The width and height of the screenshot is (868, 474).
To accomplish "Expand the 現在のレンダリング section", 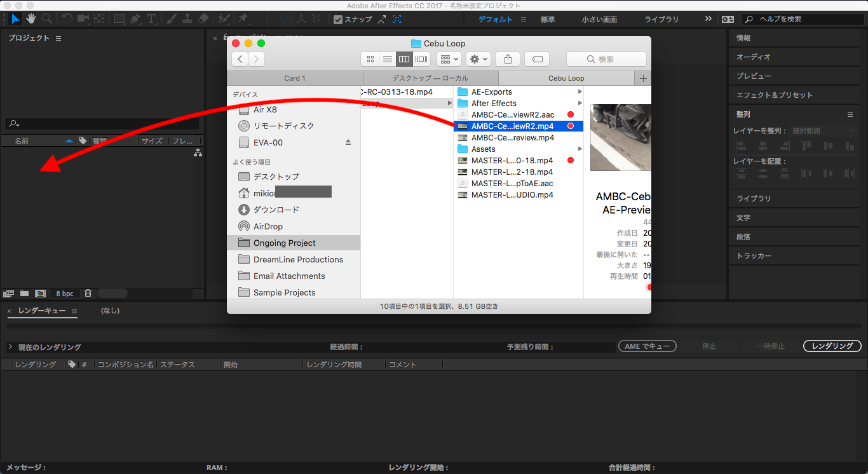I will pyautogui.click(x=10, y=347).
